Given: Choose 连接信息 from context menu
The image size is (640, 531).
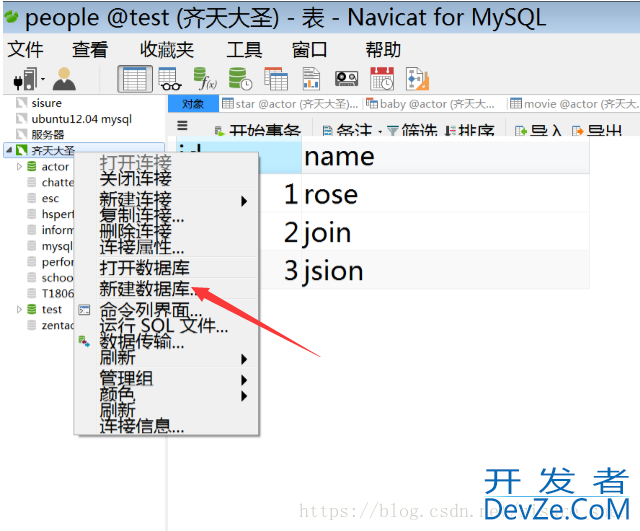Looking at the screenshot, I should click(x=166, y=426).
